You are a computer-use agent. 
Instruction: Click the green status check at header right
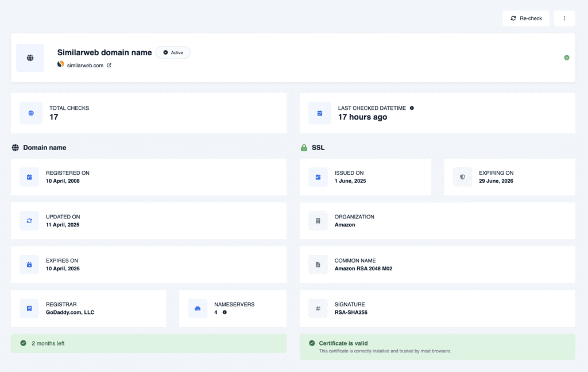(x=566, y=57)
